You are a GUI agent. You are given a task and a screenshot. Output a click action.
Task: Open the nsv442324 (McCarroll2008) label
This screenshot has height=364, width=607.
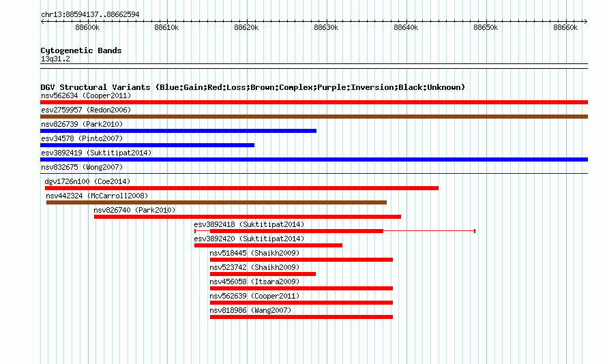pyautogui.click(x=97, y=196)
